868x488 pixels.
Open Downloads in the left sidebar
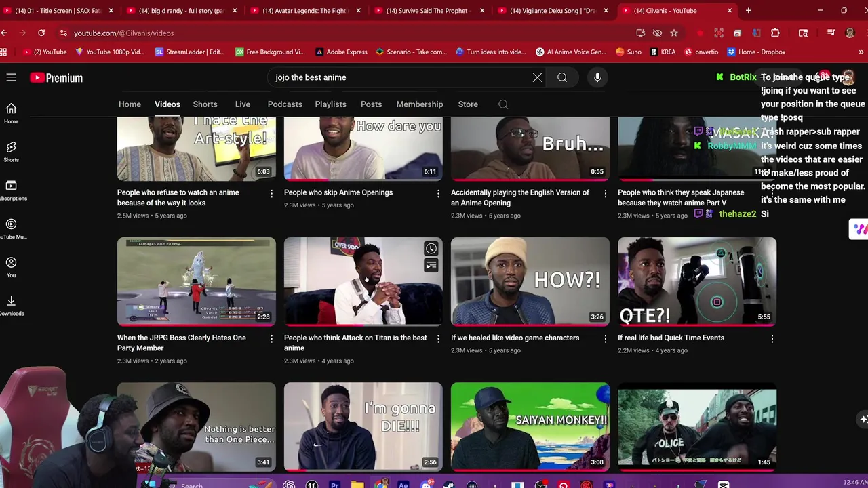11,306
